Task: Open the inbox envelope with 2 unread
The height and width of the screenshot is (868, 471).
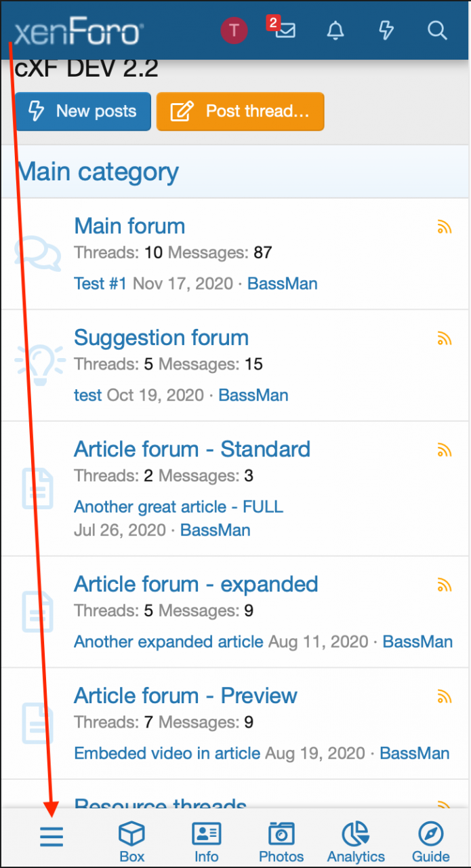Action: (x=285, y=31)
